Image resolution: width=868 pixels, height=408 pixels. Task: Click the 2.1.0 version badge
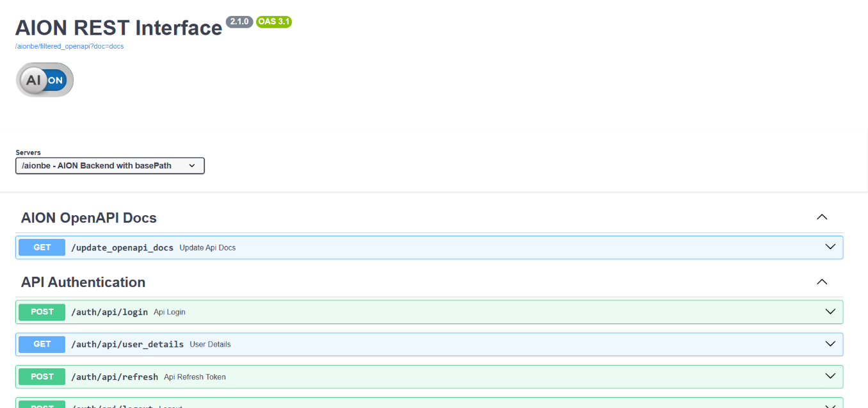pyautogui.click(x=239, y=21)
